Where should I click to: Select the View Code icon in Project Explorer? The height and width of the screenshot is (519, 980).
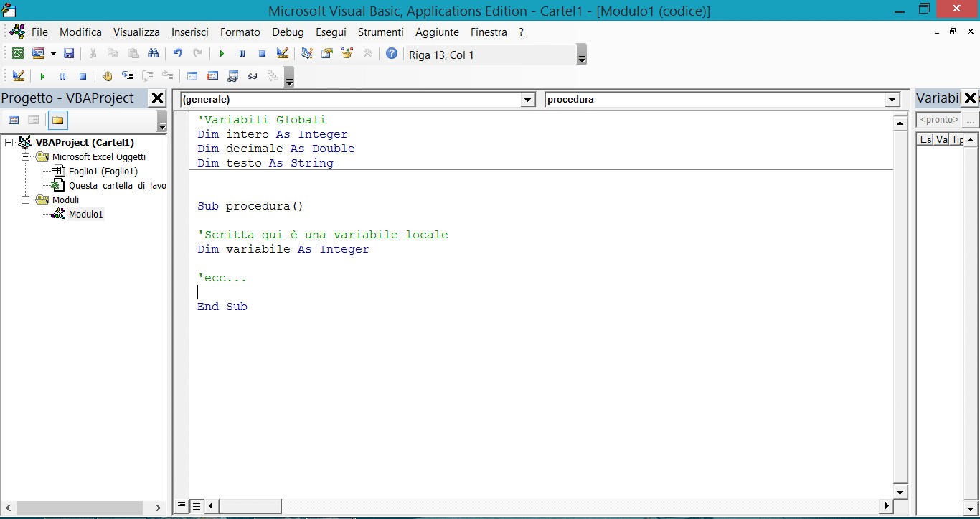coord(13,119)
